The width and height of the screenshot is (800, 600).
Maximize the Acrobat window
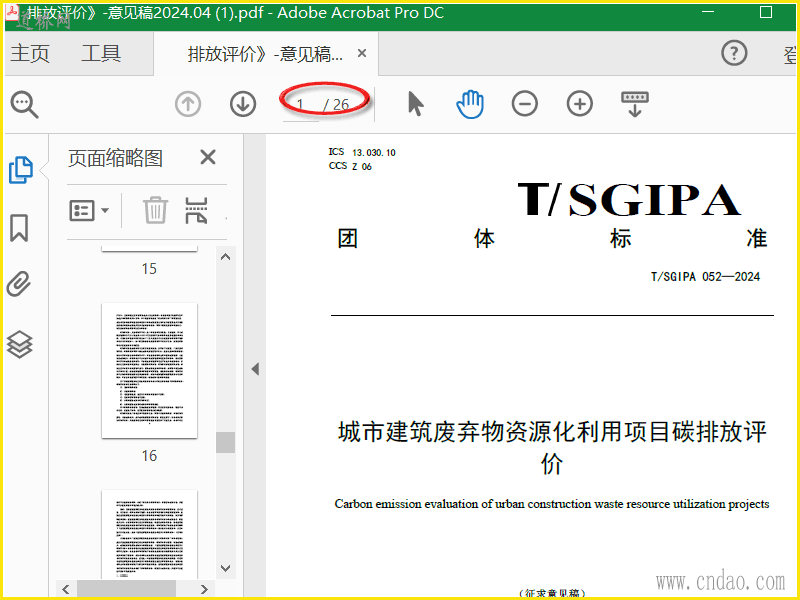[x=765, y=12]
